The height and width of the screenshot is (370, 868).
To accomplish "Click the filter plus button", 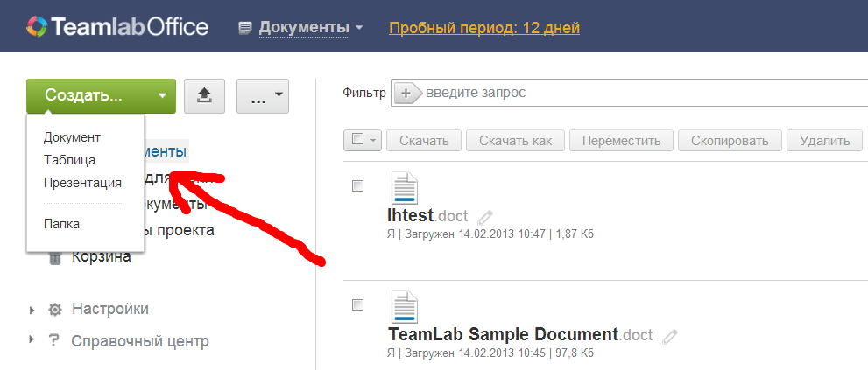I will [406, 94].
